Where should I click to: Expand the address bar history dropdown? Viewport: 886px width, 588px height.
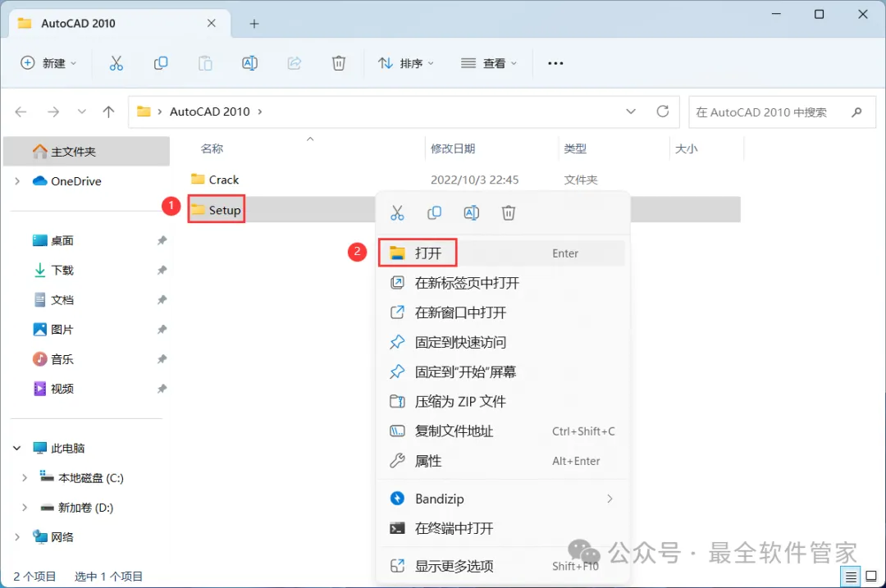click(631, 112)
